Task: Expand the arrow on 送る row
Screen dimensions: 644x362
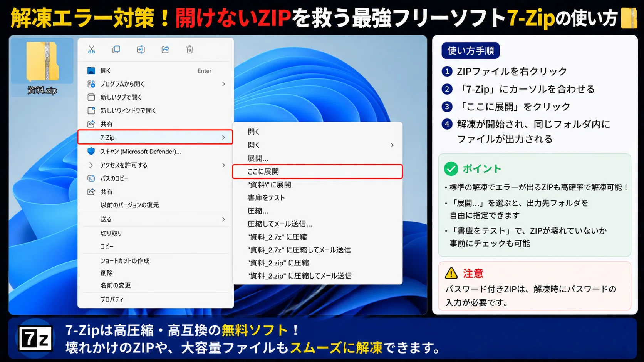Action: pos(224,219)
